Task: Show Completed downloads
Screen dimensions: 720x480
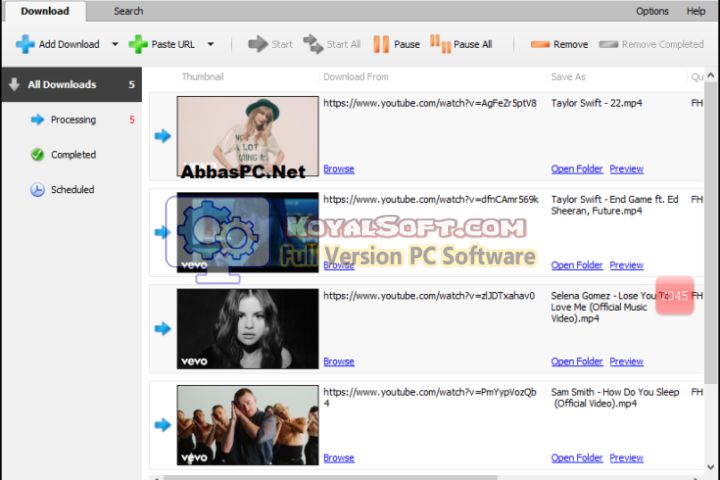Action: point(73,155)
